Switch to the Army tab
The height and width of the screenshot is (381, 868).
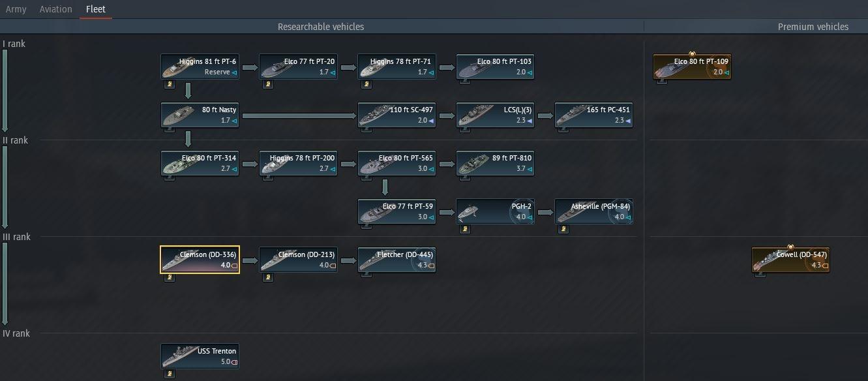(16, 8)
